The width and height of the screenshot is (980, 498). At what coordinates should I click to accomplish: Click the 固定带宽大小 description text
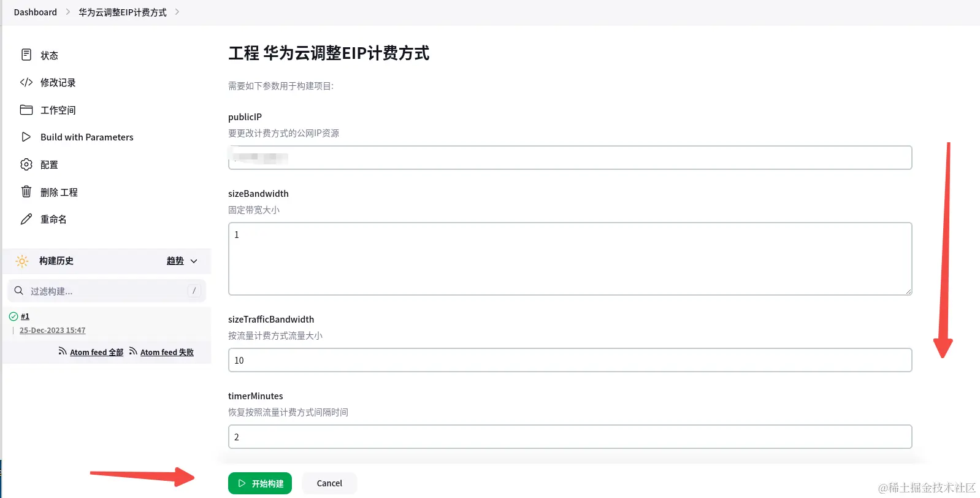click(254, 210)
